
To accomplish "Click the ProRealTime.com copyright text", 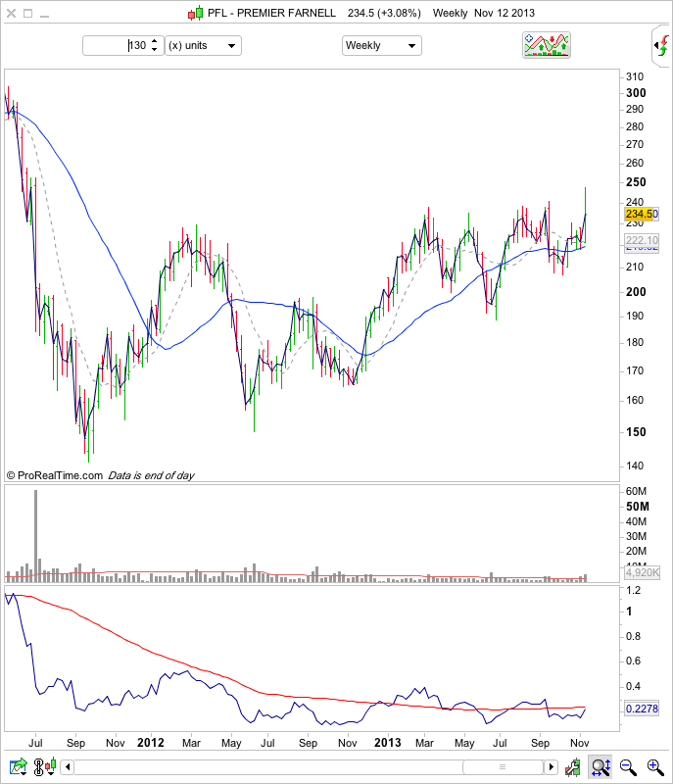I will [x=55, y=475].
